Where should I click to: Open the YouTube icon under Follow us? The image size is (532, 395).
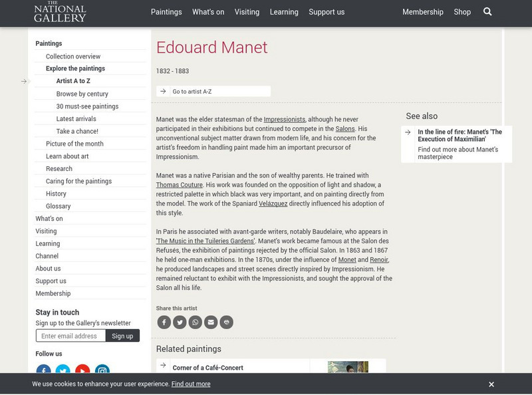pyautogui.click(x=82, y=370)
